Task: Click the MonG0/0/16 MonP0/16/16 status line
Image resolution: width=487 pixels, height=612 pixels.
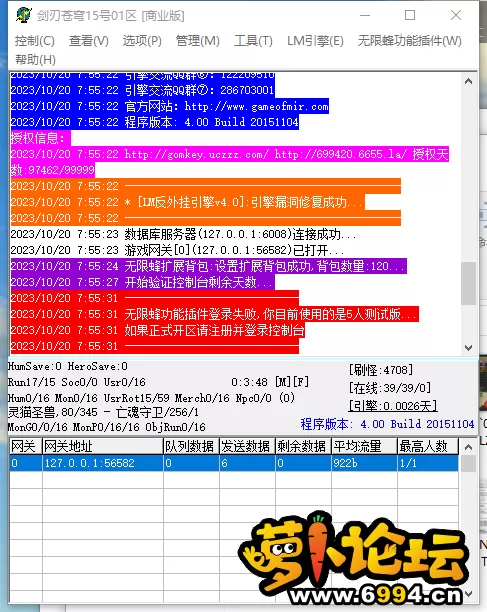Action: click(x=107, y=427)
